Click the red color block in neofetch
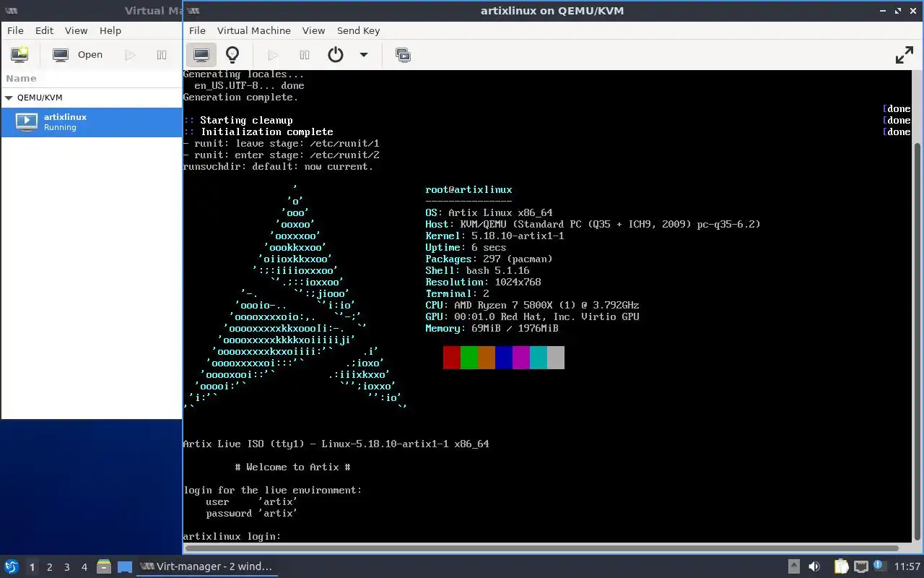Image resolution: width=924 pixels, height=578 pixels. pos(452,358)
